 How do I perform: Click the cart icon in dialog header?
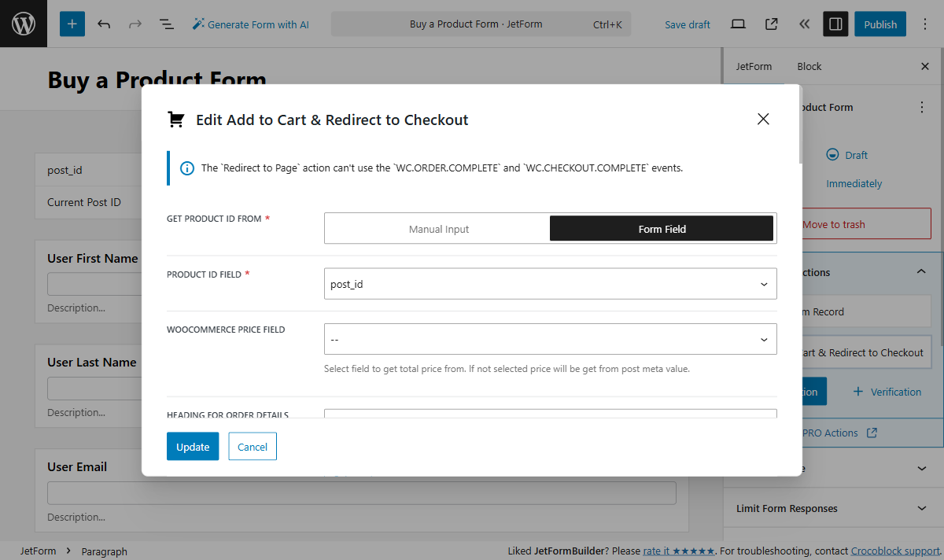(176, 120)
